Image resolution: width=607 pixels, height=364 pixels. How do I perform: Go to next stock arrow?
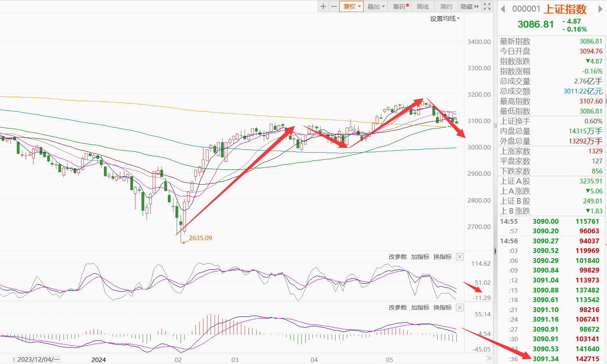click(600, 9)
